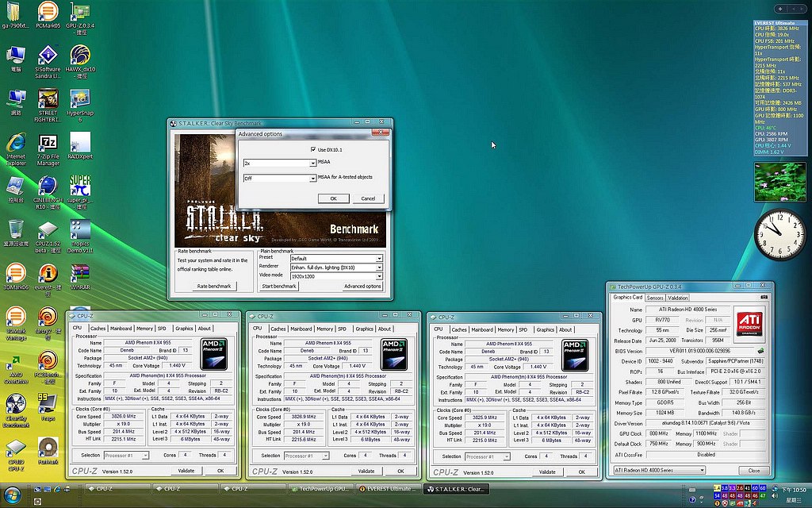Click Validate in the leftmost CPU-Z window
This screenshot has height=508, width=812.
coord(186,471)
